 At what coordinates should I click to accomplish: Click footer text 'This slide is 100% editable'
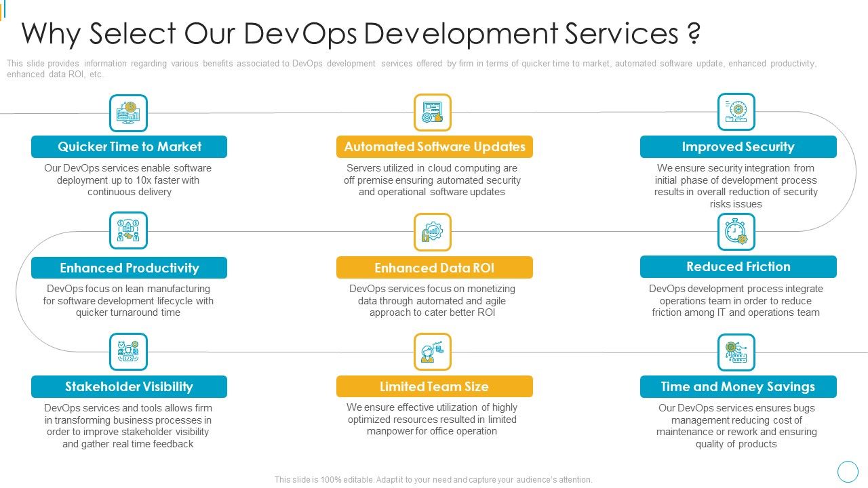click(x=433, y=479)
